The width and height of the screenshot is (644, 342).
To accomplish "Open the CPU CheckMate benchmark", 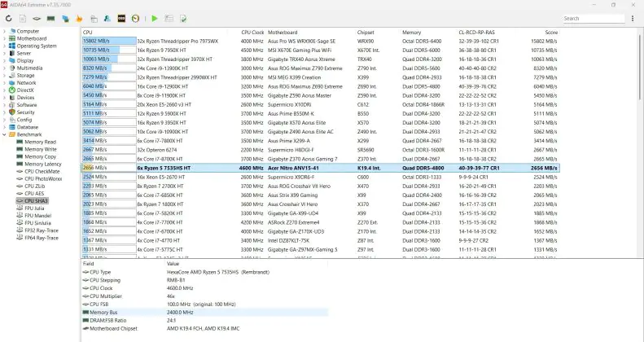I will (x=42, y=172).
